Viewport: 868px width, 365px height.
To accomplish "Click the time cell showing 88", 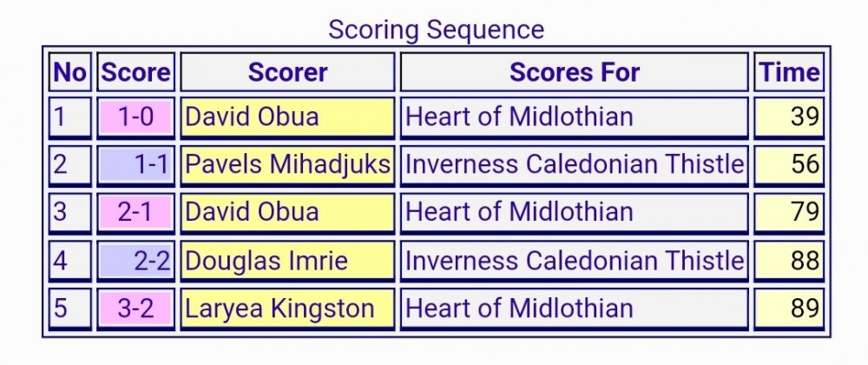I will click(x=789, y=261).
